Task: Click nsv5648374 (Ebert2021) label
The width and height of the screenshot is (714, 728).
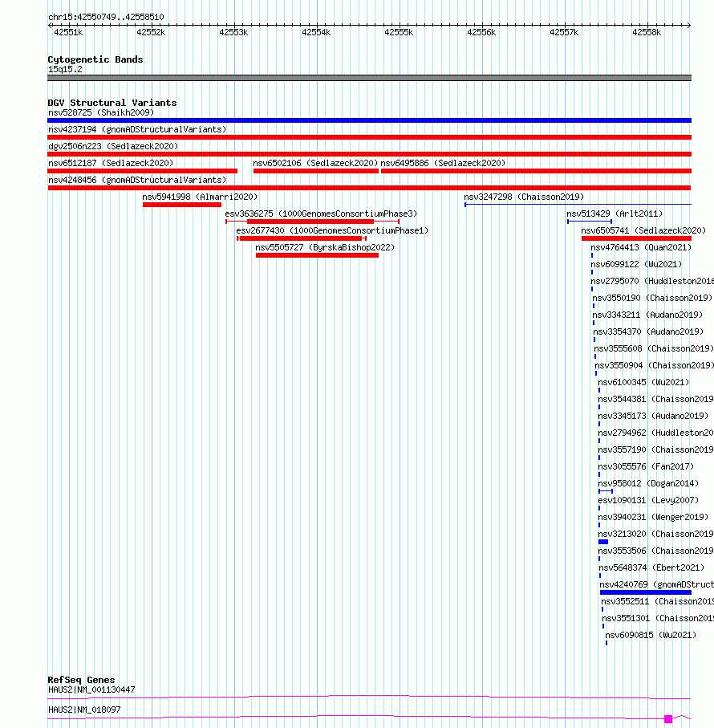Action: coord(652,567)
